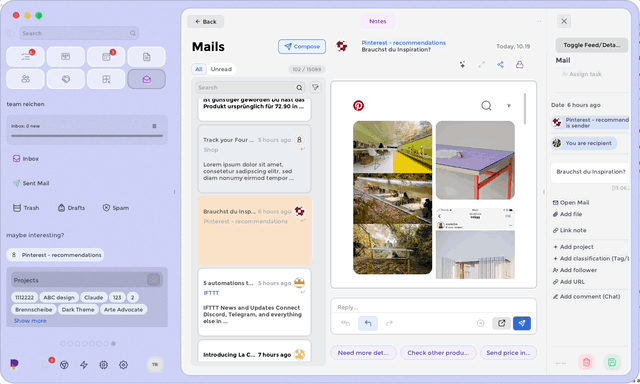
Task: Click the lock icon above the email
Action: click(520, 64)
